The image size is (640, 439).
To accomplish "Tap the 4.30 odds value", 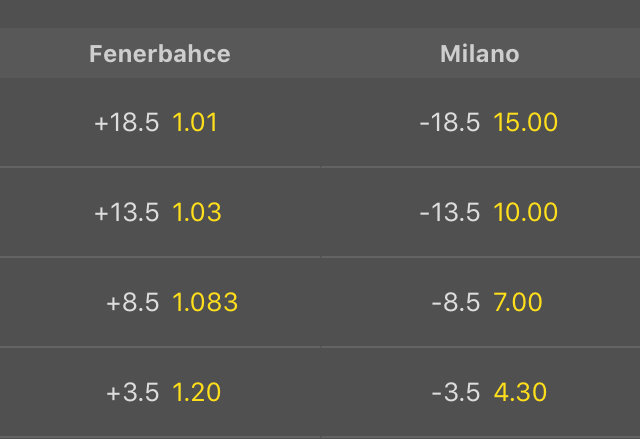I will point(520,393).
